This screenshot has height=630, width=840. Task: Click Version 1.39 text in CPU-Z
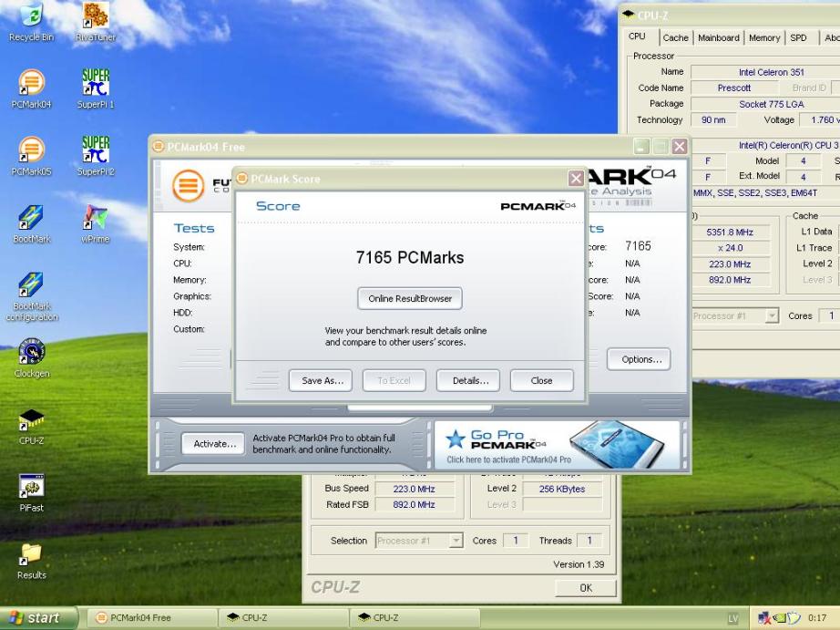tap(579, 564)
